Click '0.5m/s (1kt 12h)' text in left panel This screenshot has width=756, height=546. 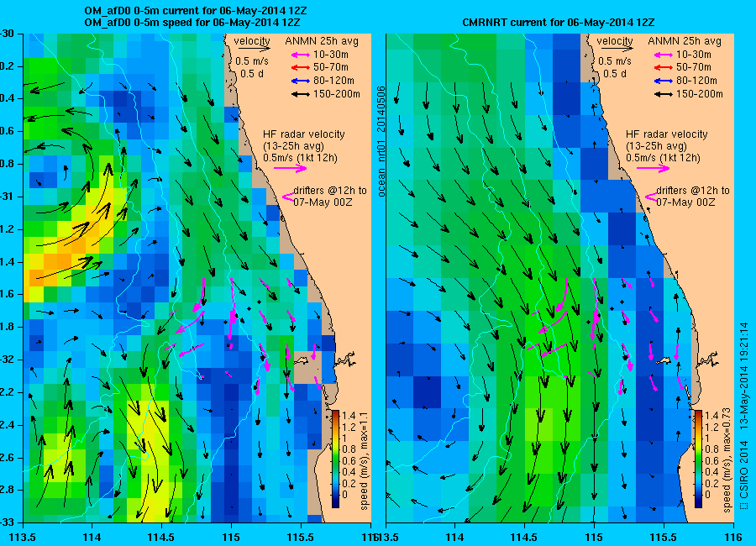[301, 158]
